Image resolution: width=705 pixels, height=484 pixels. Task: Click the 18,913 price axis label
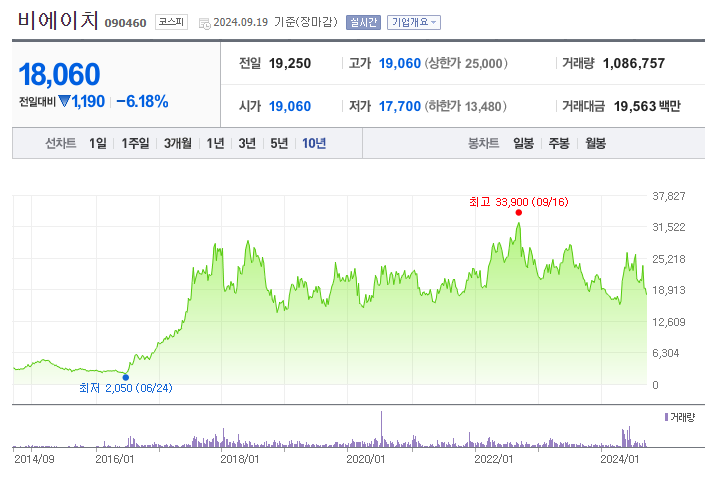tap(669, 290)
